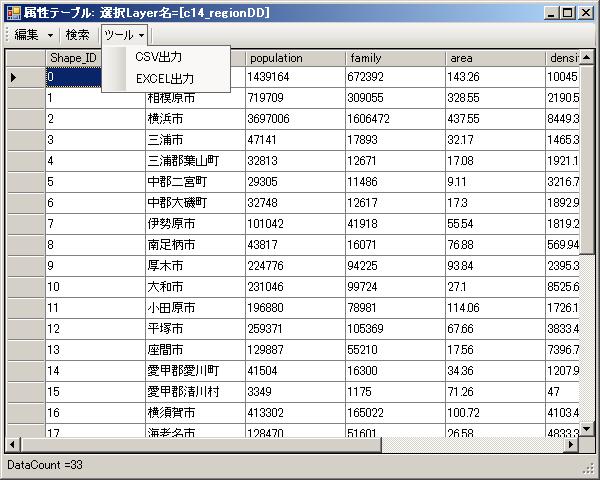Click the family column header
The height and width of the screenshot is (480, 600).
pos(393,58)
